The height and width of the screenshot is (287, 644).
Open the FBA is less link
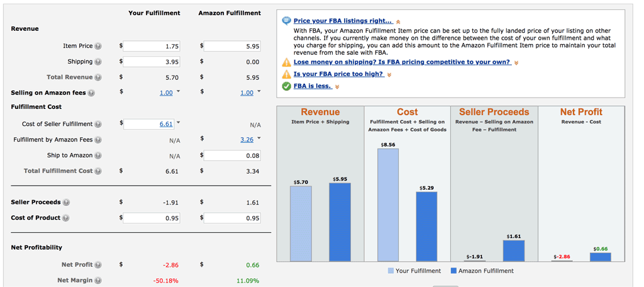pos(313,86)
